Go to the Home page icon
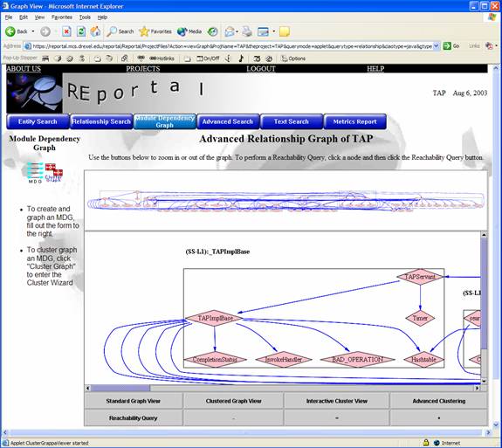Screen dimensions: 502x448 coord(95,31)
